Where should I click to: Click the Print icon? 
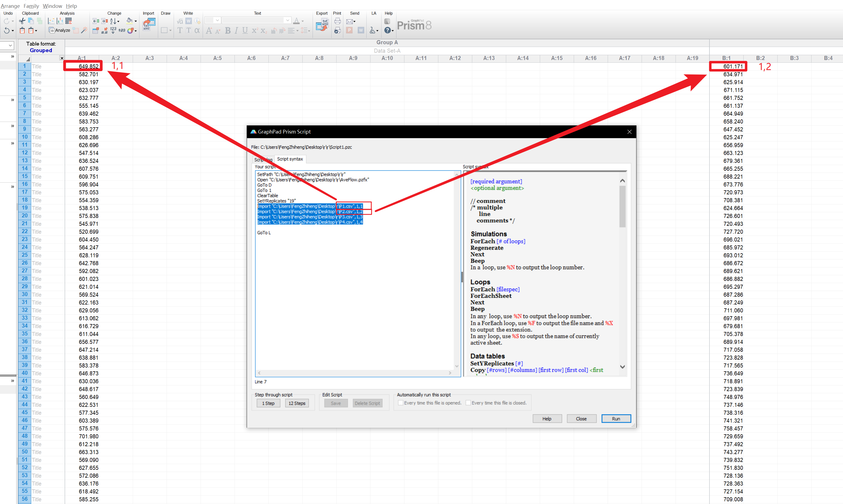(x=337, y=21)
